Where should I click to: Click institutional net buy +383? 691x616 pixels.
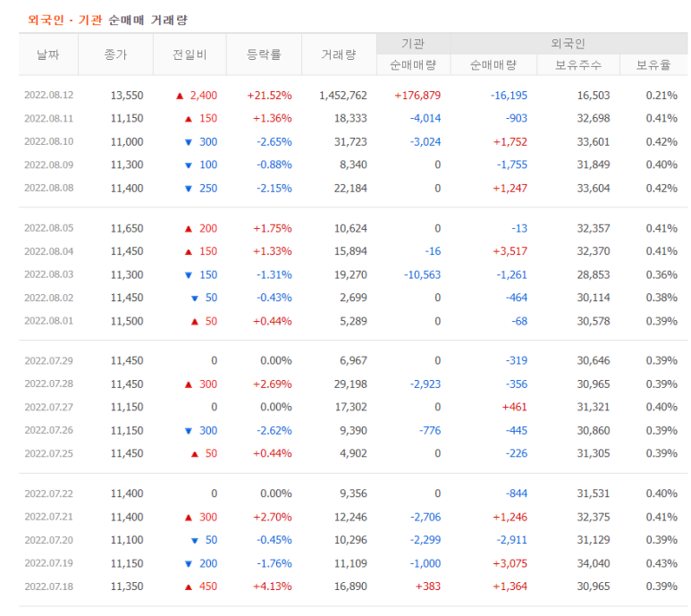coord(428,586)
